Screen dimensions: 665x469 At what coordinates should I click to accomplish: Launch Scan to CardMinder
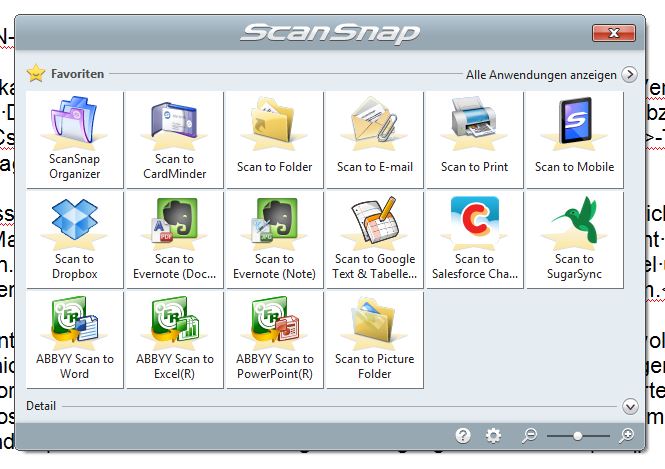(x=175, y=140)
